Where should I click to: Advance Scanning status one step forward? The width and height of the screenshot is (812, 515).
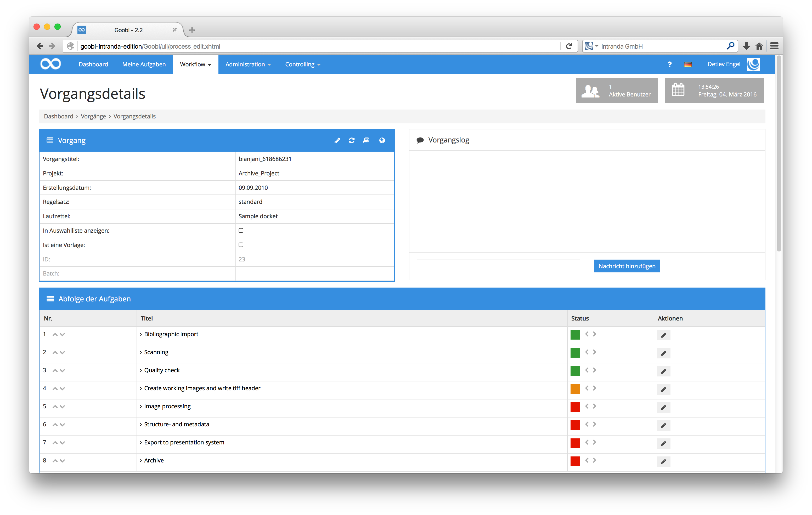[595, 352]
